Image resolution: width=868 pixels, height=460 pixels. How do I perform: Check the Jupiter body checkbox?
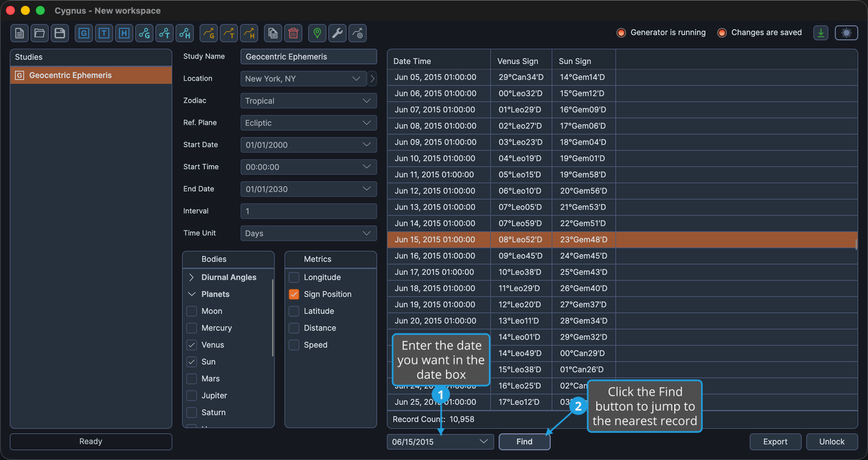click(x=192, y=396)
